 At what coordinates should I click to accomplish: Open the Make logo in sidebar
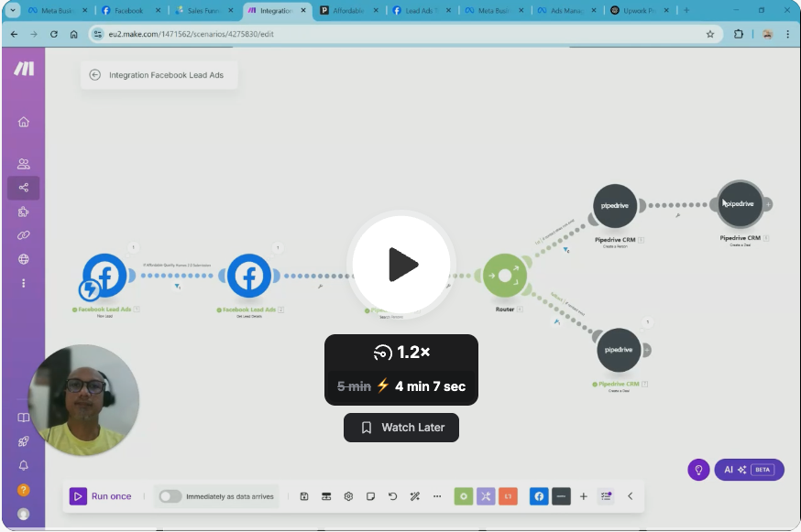(x=24, y=69)
